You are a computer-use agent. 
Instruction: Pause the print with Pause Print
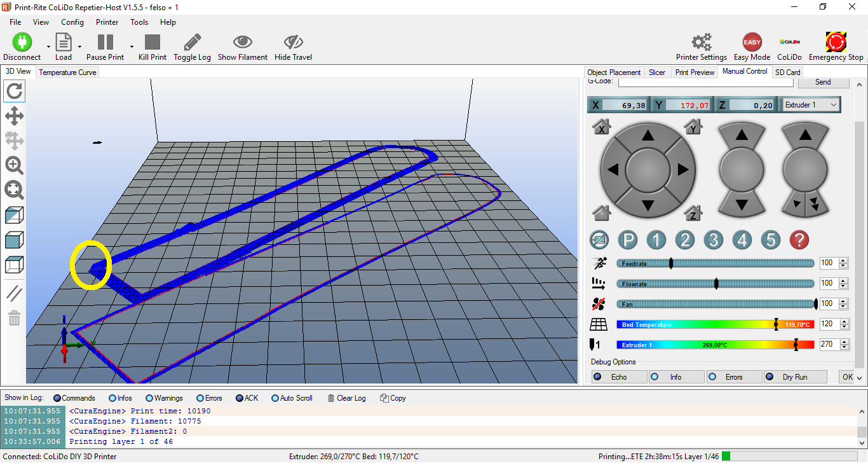pyautogui.click(x=105, y=43)
